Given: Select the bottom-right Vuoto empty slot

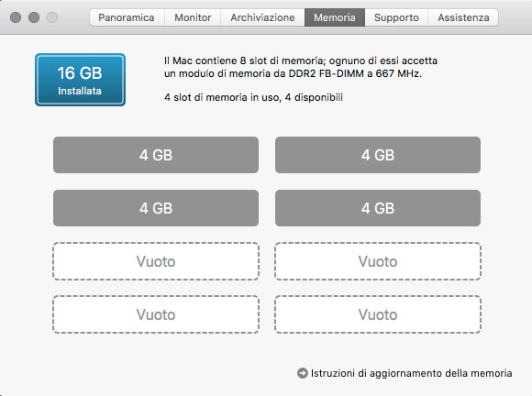Looking at the screenshot, I should click(378, 314).
